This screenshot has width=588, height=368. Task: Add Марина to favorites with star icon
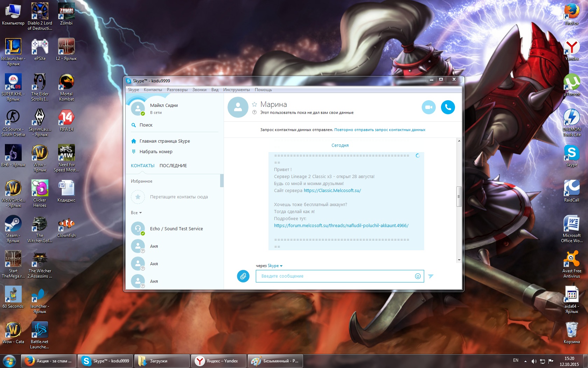pyautogui.click(x=254, y=104)
